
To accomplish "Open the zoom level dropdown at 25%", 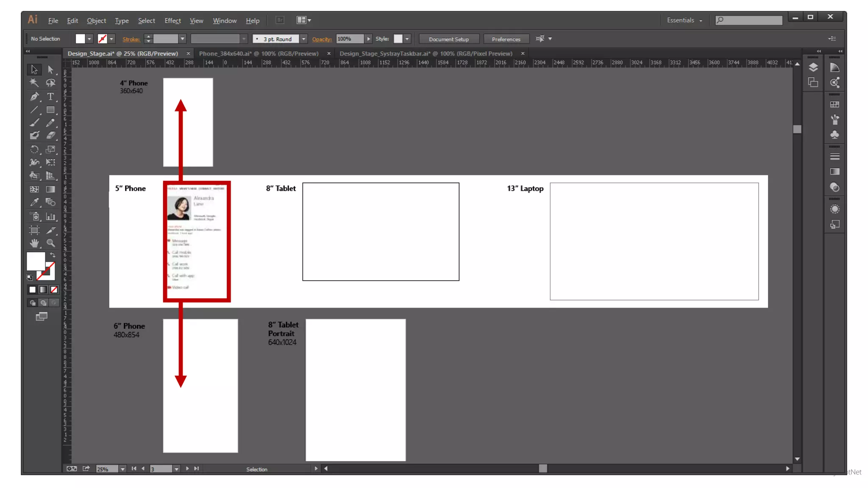I will [122, 469].
